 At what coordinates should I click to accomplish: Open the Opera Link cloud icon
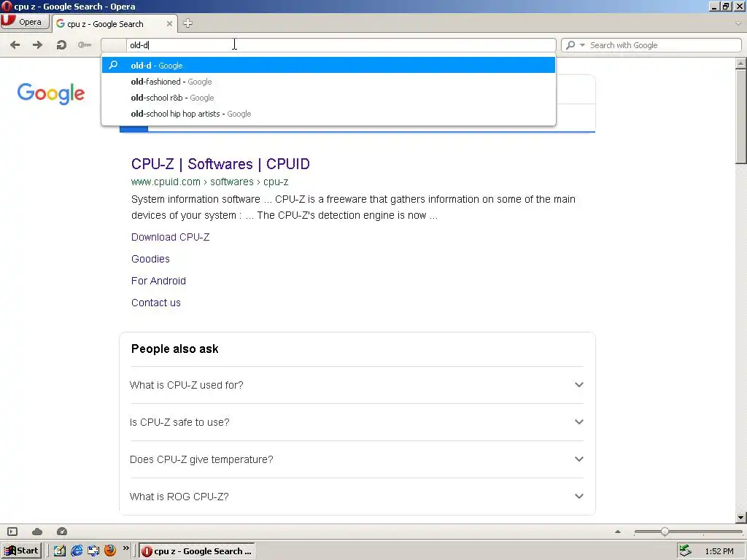coord(37,532)
